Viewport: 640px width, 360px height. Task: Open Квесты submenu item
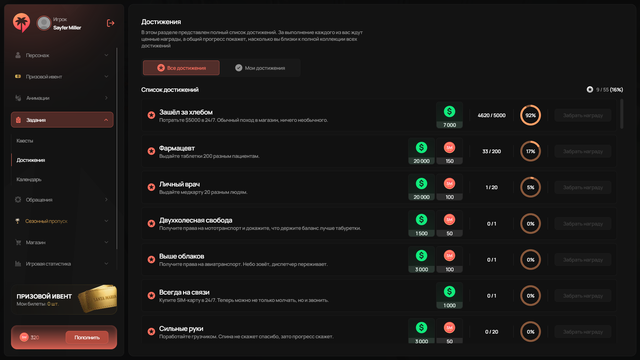pos(25,141)
